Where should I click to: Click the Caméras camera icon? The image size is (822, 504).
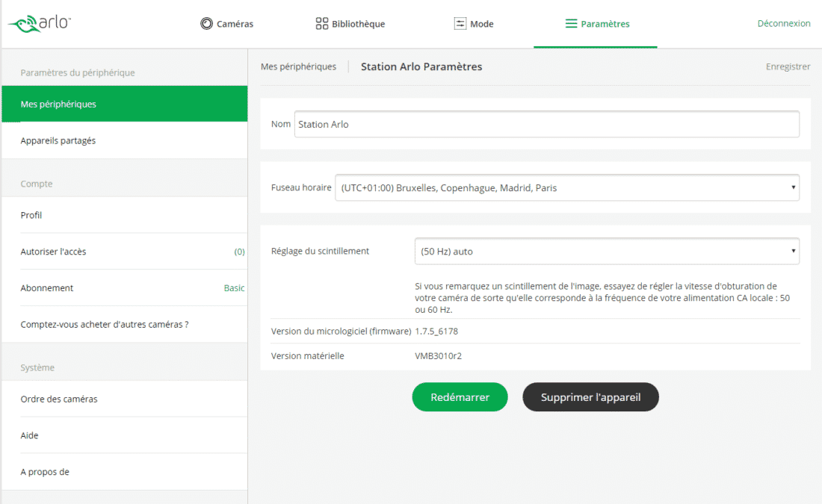[x=207, y=24]
